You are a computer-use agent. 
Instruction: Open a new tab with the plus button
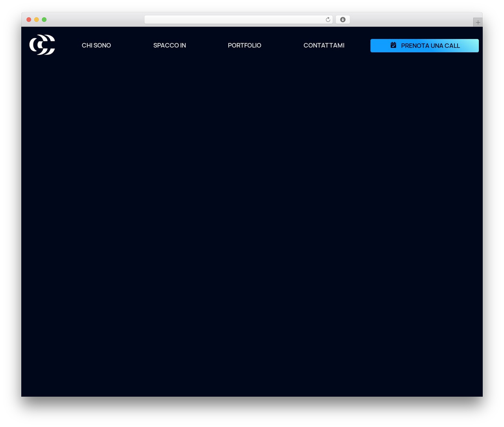point(478,22)
